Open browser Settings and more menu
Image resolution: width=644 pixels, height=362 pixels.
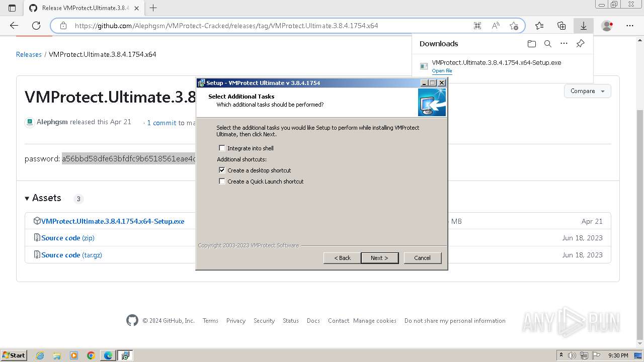[x=630, y=26]
